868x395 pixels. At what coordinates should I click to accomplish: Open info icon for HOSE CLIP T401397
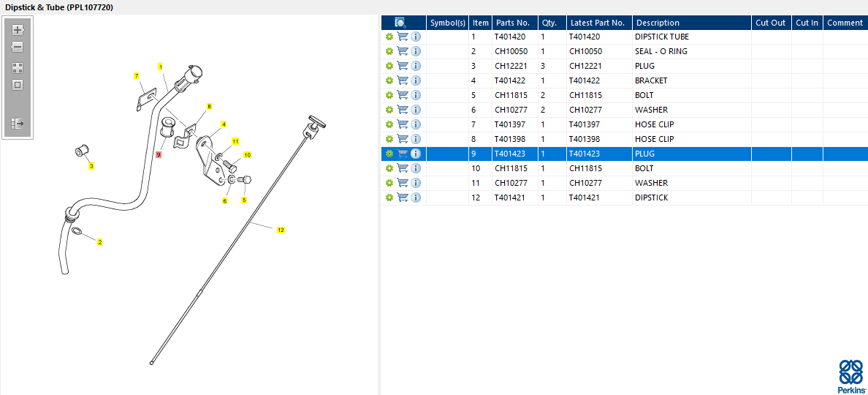pos(416,124)
